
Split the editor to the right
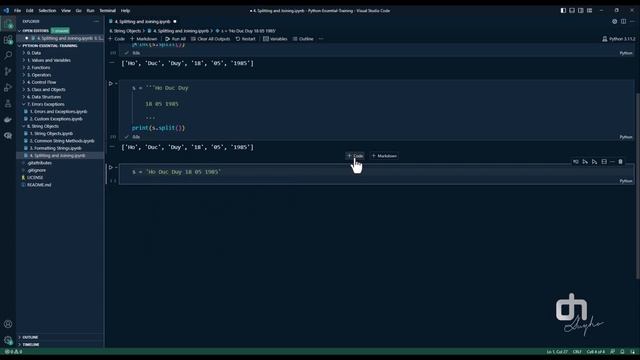coord(623,22)
